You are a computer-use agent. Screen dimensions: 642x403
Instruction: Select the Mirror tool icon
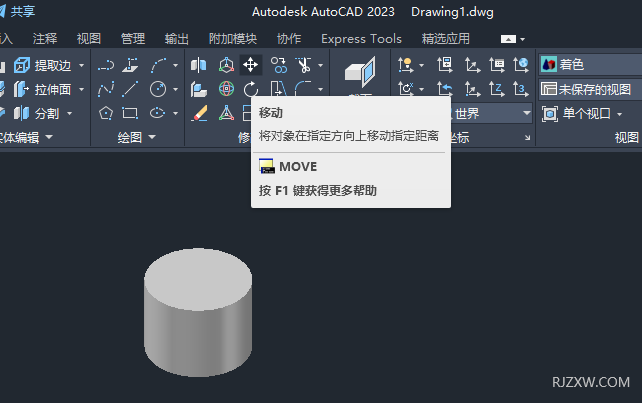[199, 65]
